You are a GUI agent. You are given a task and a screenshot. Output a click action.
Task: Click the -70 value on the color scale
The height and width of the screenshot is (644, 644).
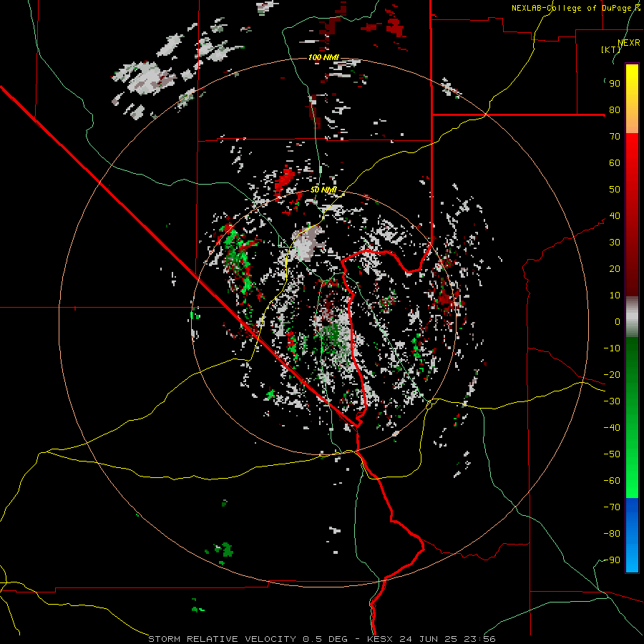click(612, 507)
